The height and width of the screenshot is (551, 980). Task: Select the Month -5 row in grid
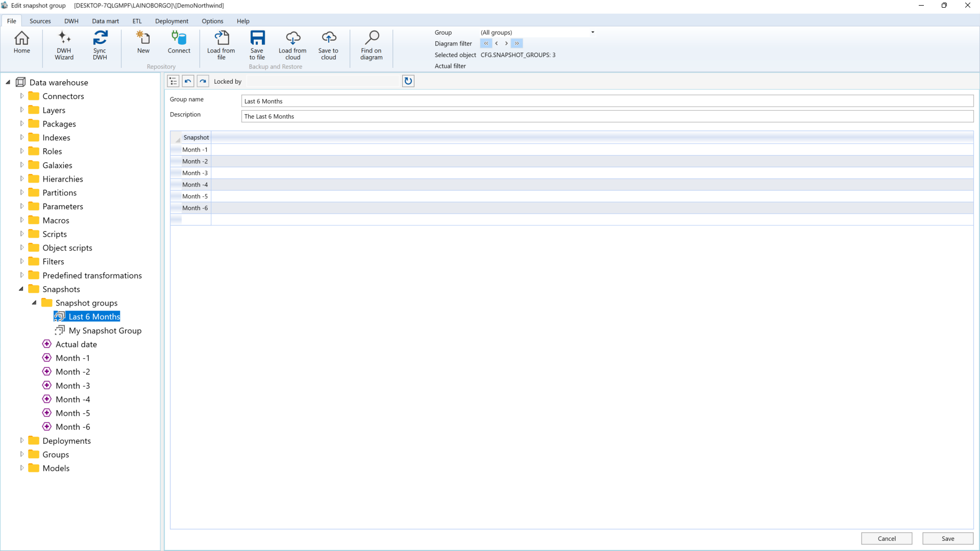[572, 196]
